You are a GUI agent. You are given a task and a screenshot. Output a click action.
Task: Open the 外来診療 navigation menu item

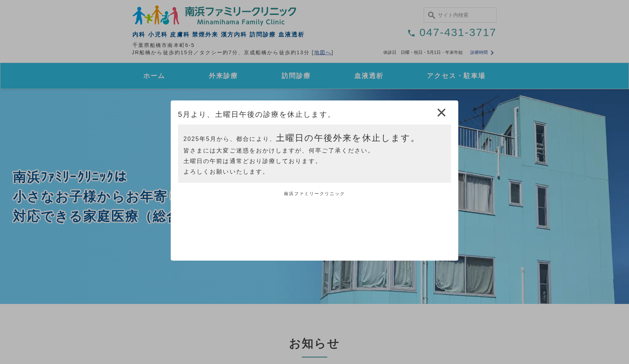click(222, 76)
